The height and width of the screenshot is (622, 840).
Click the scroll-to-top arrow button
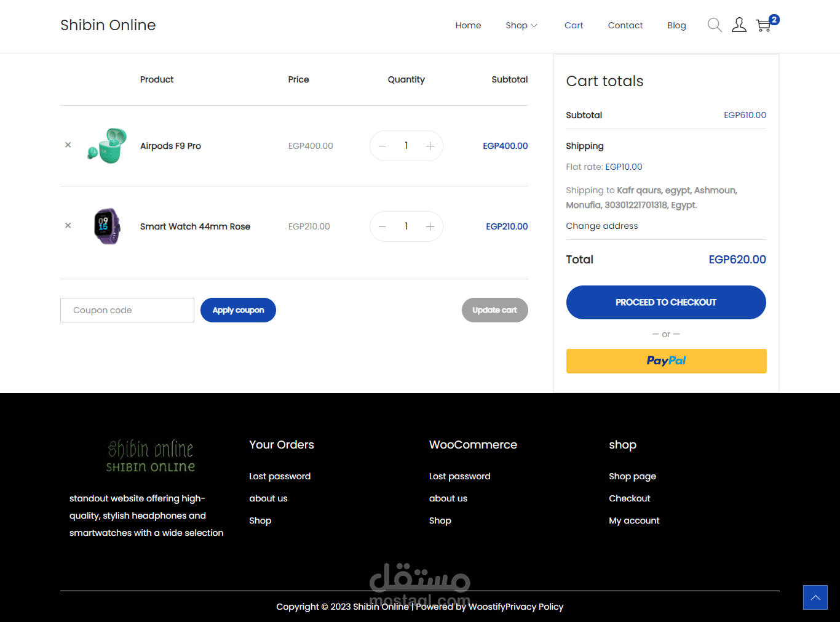click(815, 597)
